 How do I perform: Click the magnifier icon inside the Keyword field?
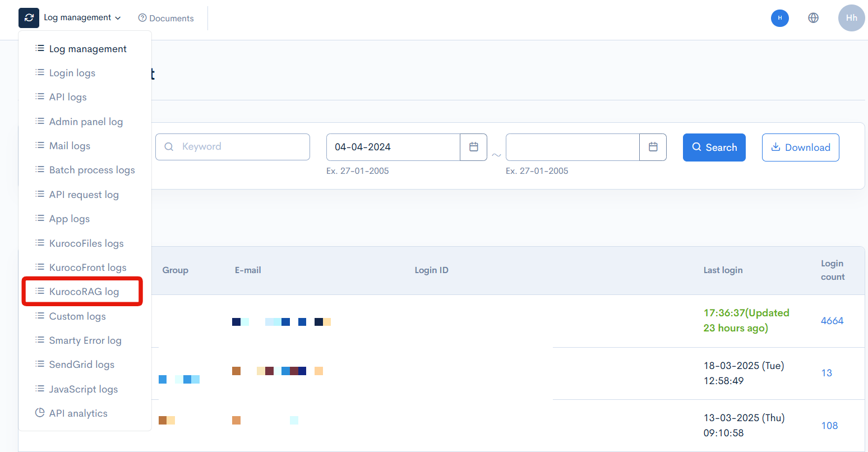(x=169, y=146)
